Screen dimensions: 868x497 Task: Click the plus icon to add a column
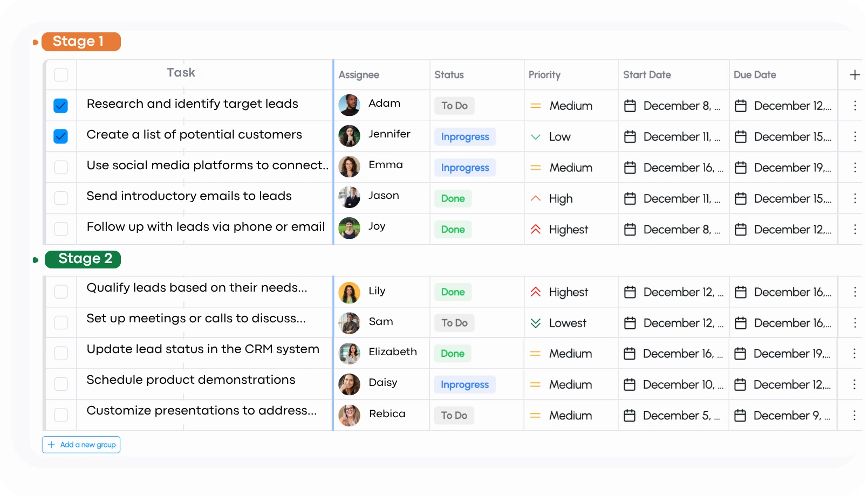point(855,75)
